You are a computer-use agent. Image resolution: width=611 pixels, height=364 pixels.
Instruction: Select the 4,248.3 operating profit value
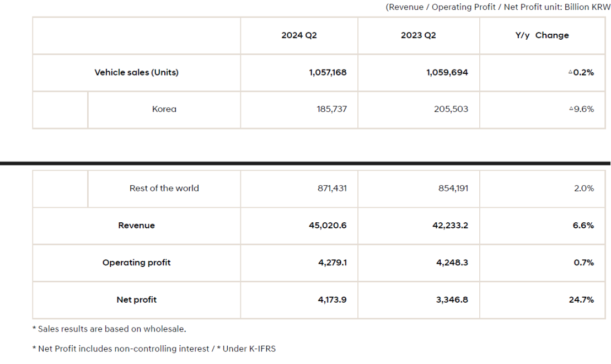click(452, 263)
